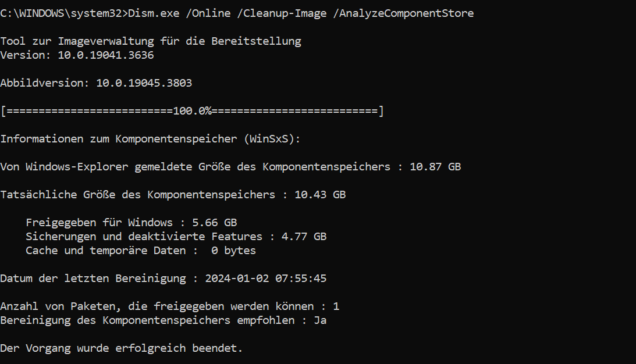Click the 'Ja' cleanup recommendation value

point(320,320)
